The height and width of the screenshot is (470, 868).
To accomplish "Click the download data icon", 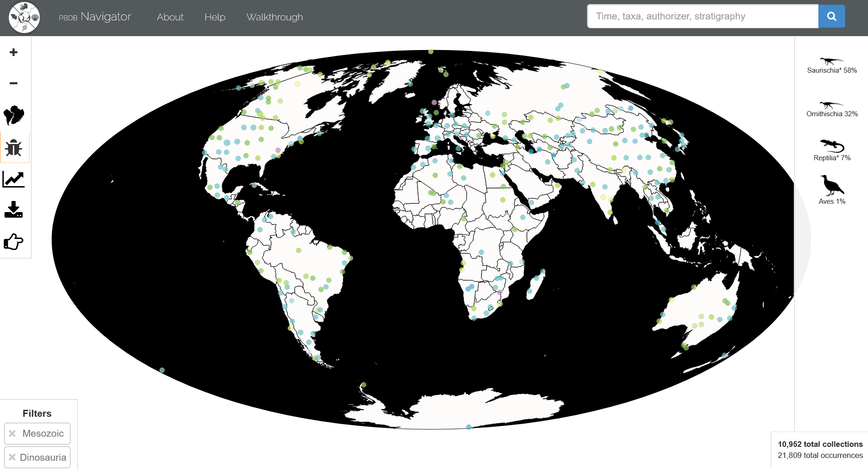I will (x=13, y=210).
